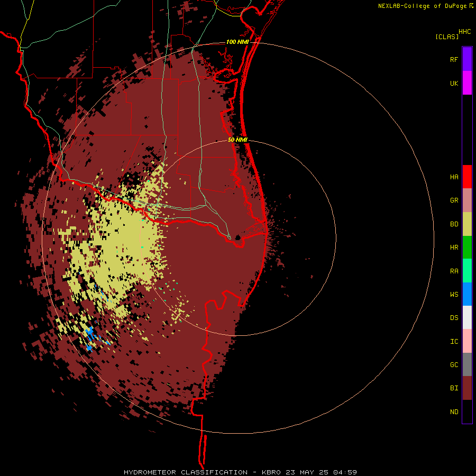Click the HR dark green legend swatch

467,247
